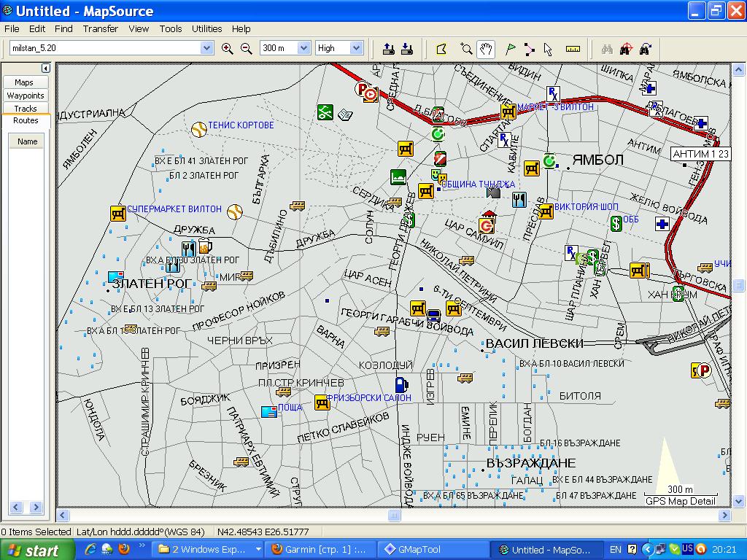
Task: Click post office icon beside ПОЩА
Action: 269,411
